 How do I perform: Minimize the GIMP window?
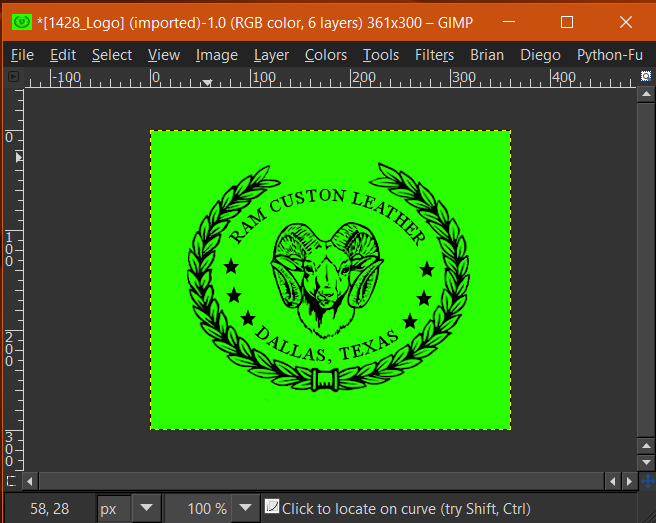[509, 22]
